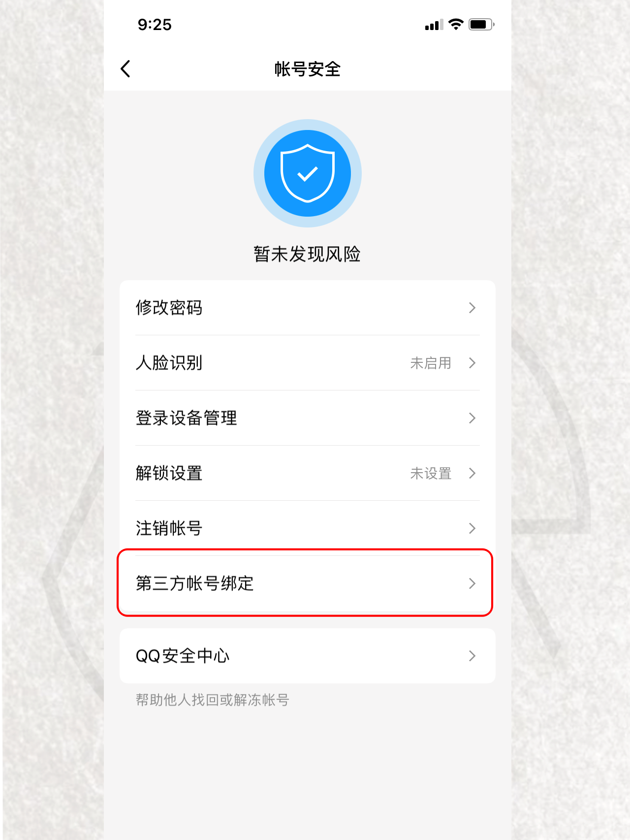The height and width of the screenshot is (840, 630).
Task: Tap the back arrow icon
Action: click(x=126, y=69)
